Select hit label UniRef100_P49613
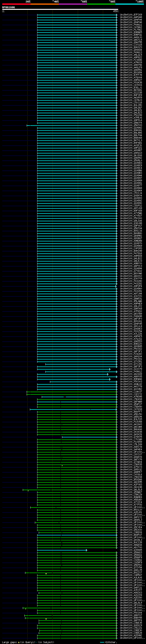Screen dimensions: 146x644 131,53
